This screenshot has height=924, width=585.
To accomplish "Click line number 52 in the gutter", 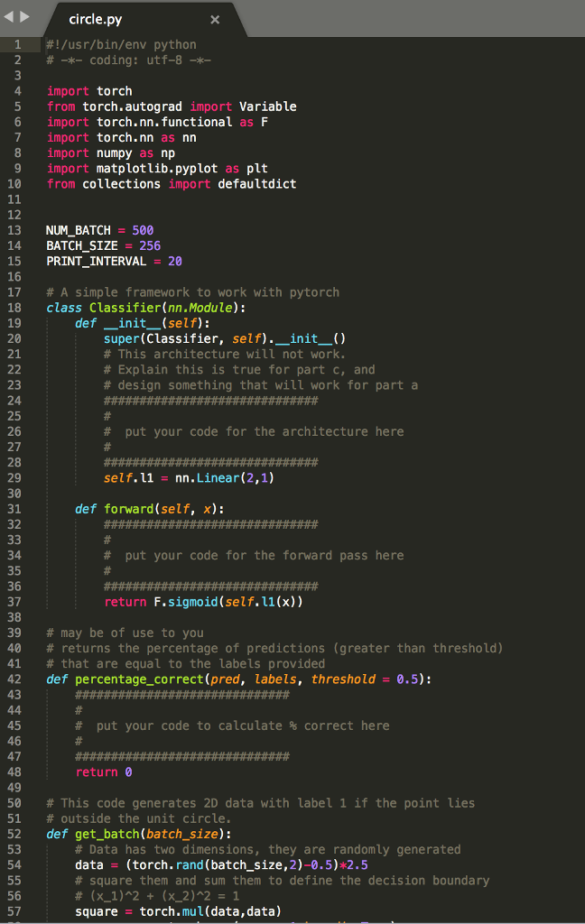I will [x=14, y=834].
